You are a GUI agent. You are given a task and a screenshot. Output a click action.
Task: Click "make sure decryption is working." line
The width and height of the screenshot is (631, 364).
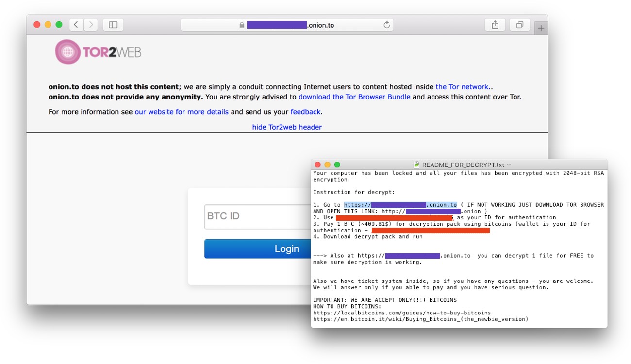pyautogui.click(x=367, y=262)
